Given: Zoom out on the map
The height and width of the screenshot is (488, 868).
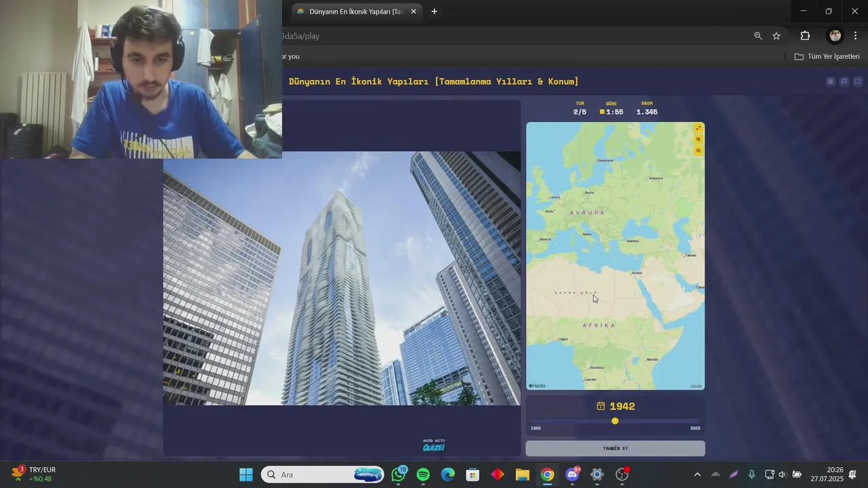Looking at the screenshot, I should pos(698,150).
